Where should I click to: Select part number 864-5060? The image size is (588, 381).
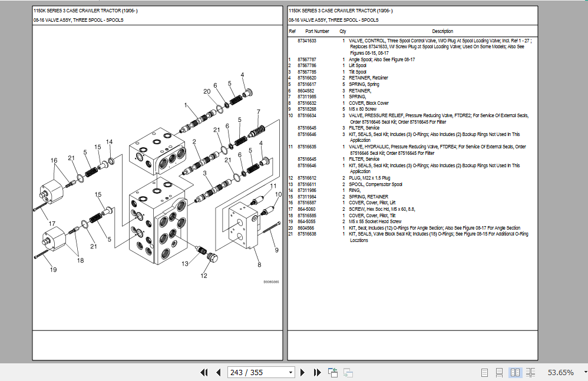pyautogui.click(x=306, y=209)
